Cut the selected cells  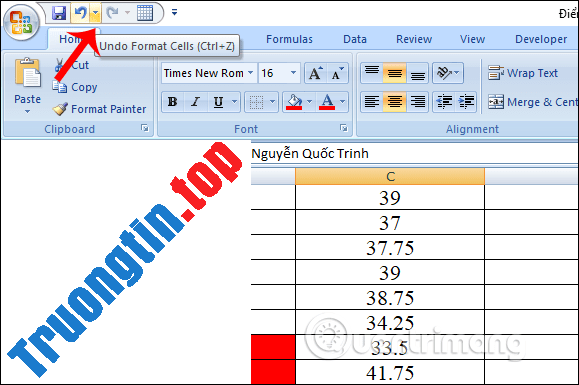72,65
